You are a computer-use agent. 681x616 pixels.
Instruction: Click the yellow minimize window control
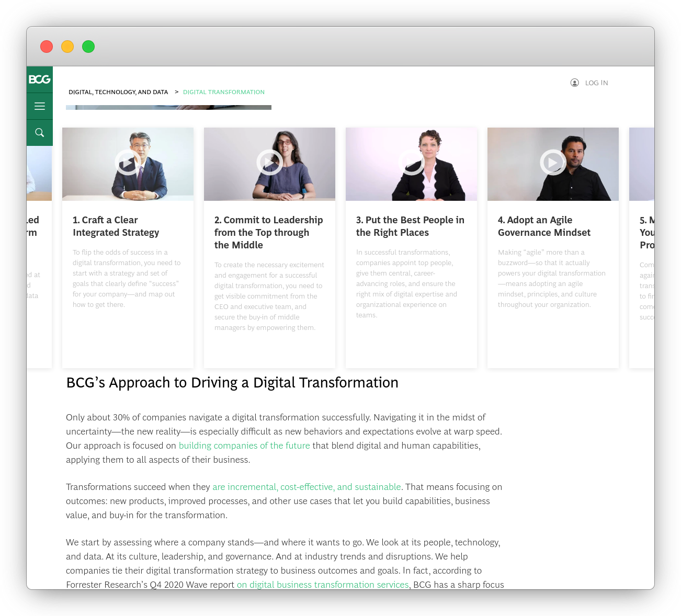coord(67,47)
